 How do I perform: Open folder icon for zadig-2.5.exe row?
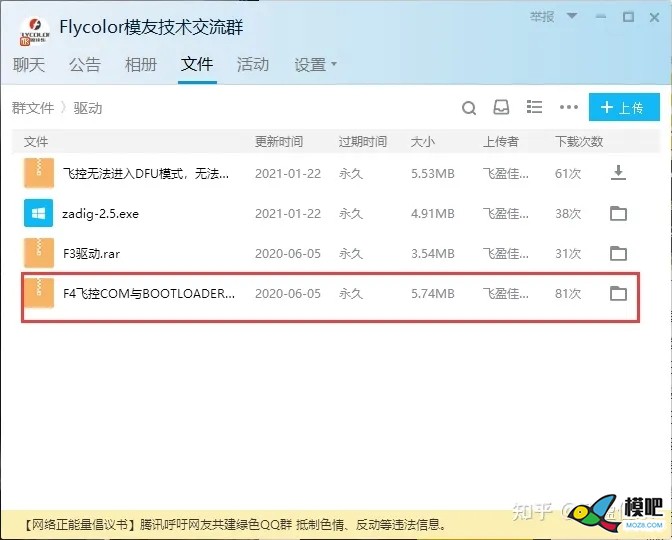tap(618, 213)
